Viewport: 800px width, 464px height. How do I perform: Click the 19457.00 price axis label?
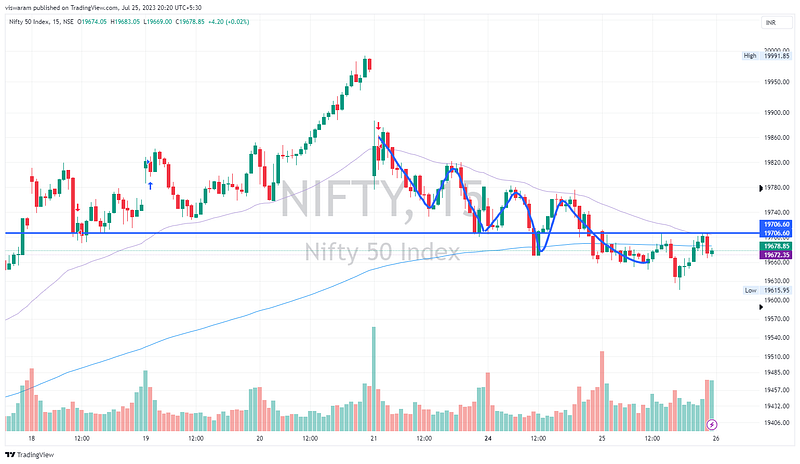click(777, 390)
